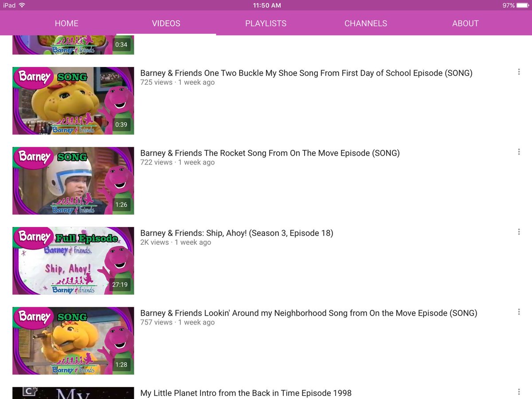Play The Rocket Song video thumbnail

click(73, 181)
